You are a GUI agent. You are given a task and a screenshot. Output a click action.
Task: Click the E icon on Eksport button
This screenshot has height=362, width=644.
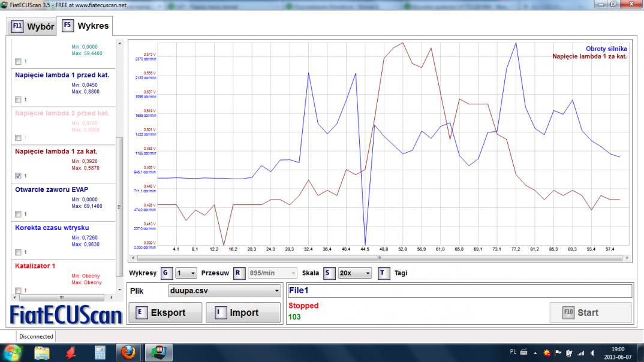[x=141, y=313]
